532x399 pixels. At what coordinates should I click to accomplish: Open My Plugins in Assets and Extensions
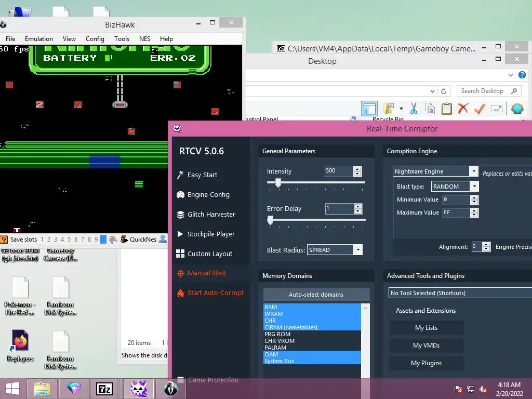coord(426,363)
